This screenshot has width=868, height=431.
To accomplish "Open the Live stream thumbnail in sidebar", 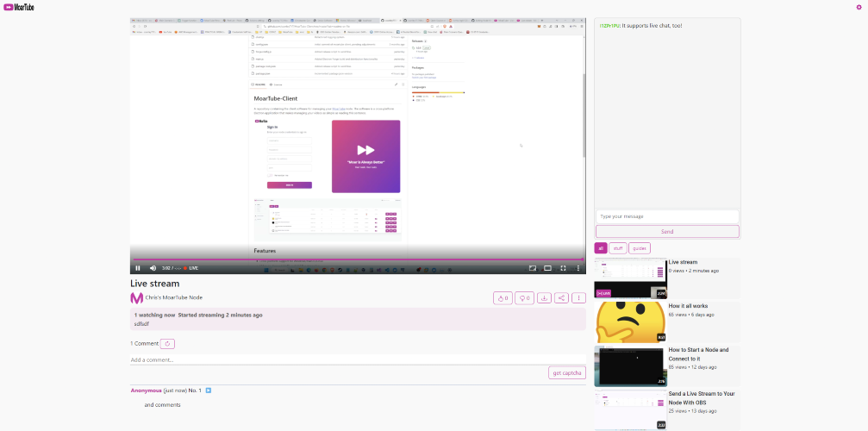I will (x=630, y=278).
